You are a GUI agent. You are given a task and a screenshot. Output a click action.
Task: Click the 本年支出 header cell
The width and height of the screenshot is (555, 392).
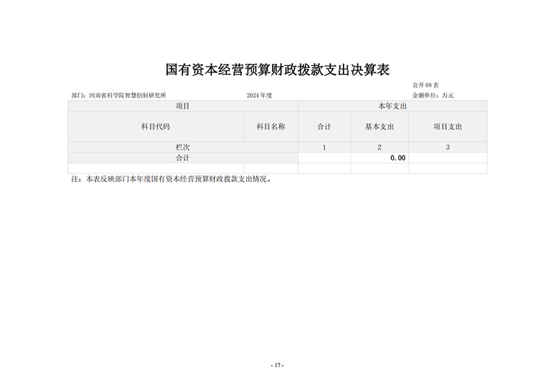tap(392, 106)
